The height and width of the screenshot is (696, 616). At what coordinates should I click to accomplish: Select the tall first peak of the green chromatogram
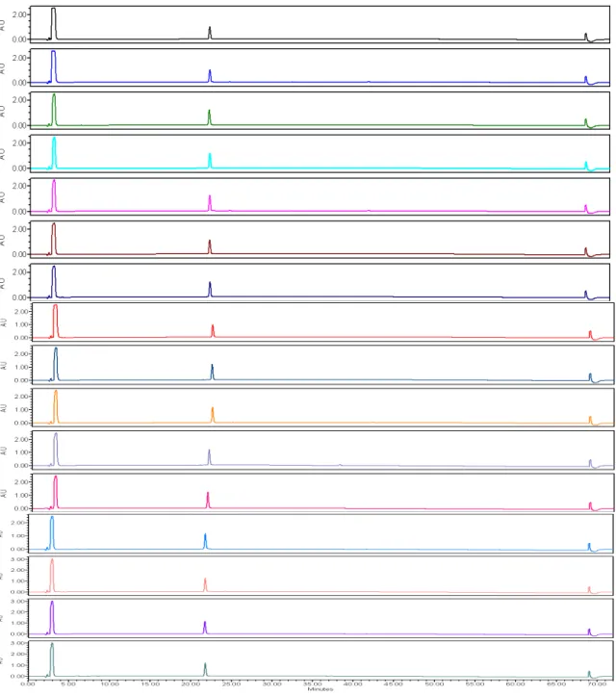54,110
